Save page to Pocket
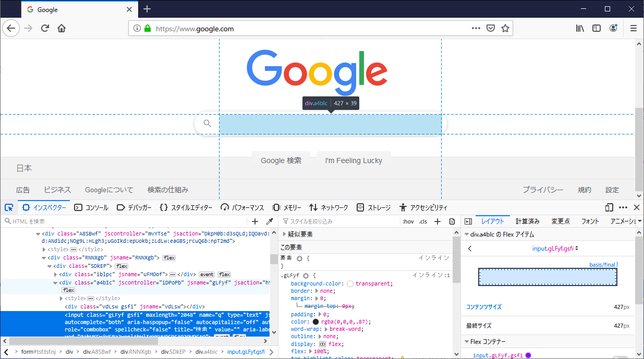 tap(490, 28)
